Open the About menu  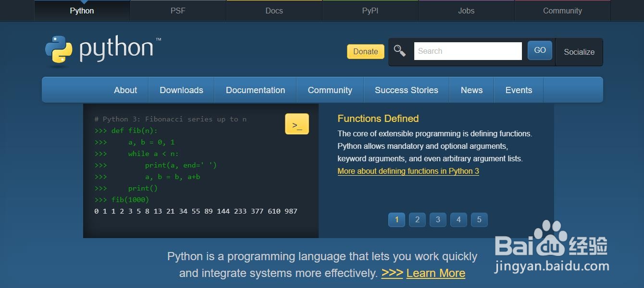coord(125,90)
